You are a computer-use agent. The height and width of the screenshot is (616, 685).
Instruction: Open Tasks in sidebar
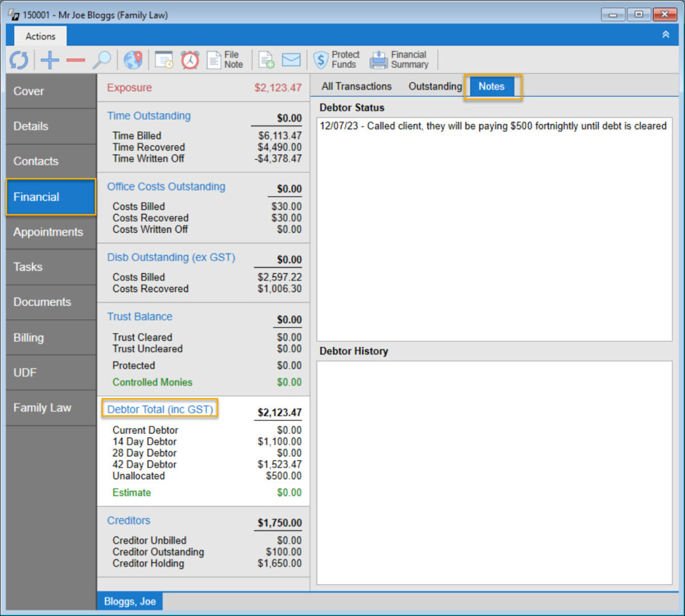[x=51, y=267]
